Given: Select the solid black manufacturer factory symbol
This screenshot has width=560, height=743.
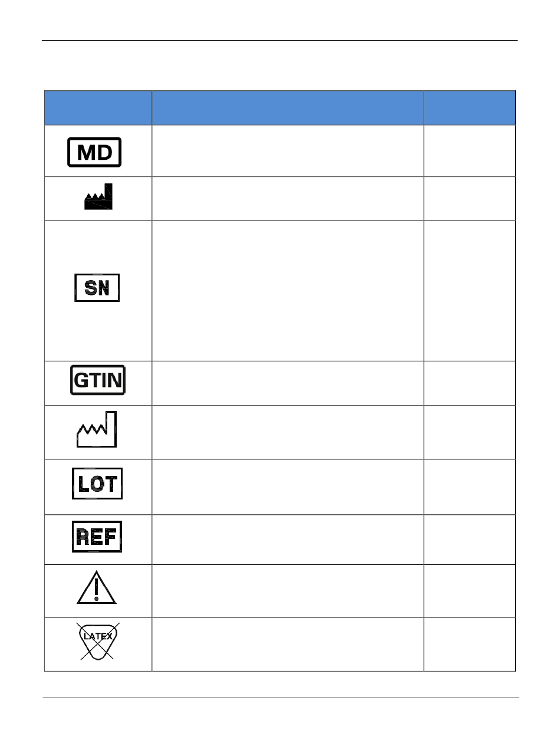Looking at the screenshot, I should [x=98, y=197].
